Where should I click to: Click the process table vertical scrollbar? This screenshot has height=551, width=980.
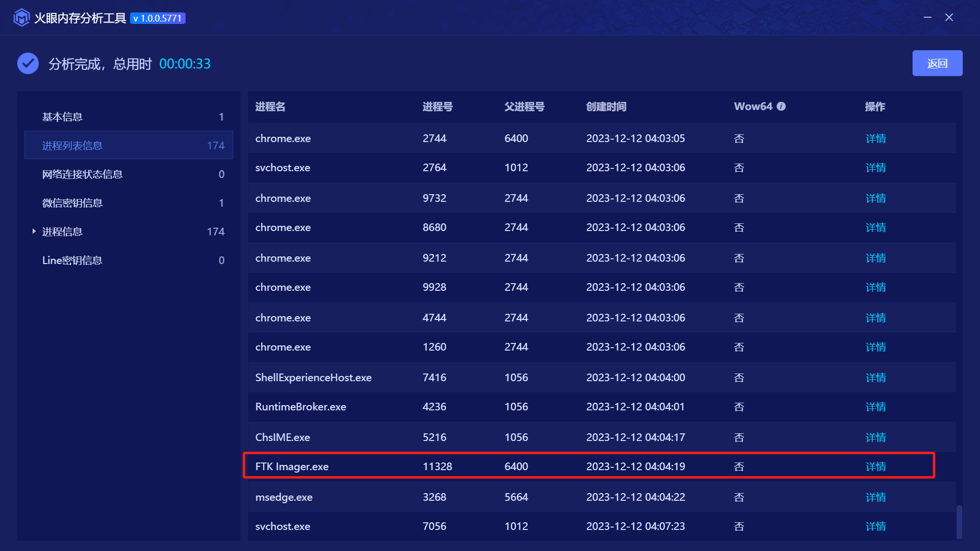(959, 521)
